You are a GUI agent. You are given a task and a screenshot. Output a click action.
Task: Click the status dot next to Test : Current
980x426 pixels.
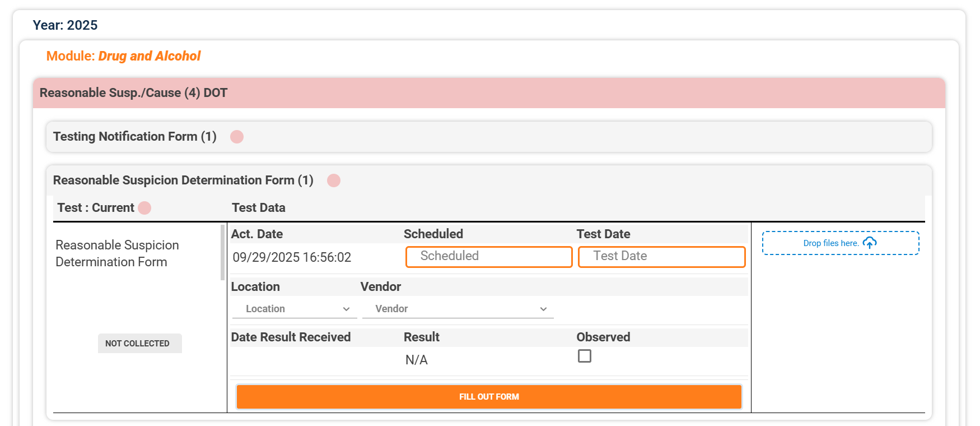point(144,208)
